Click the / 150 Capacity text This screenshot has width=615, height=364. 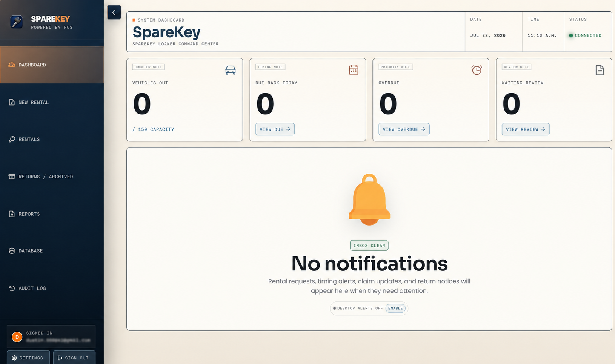tap(153, 129)
